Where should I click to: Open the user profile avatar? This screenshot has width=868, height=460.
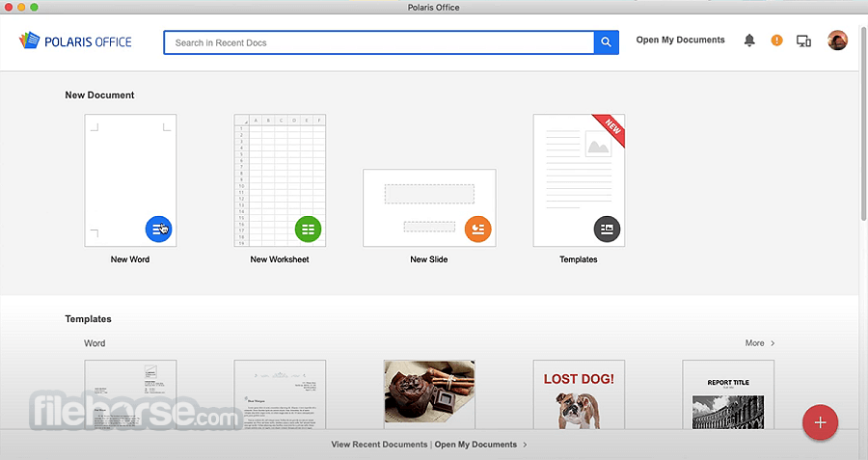837,41
